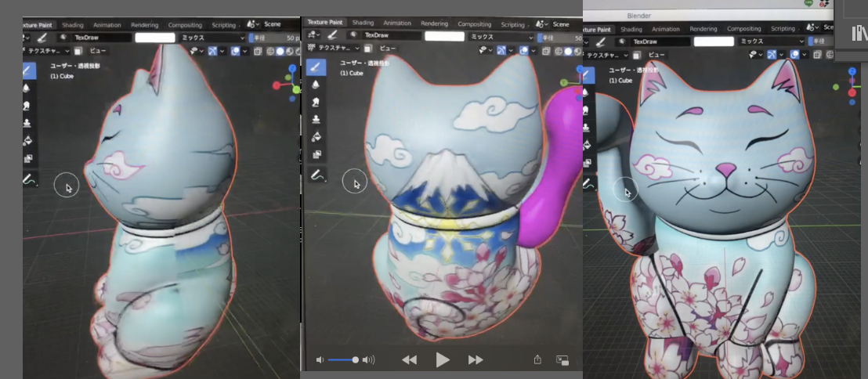This screenshot has height=379, width=868.
Task: Open ビュー menu in Mt. Fuji back-view window
Action: point(388,48)
